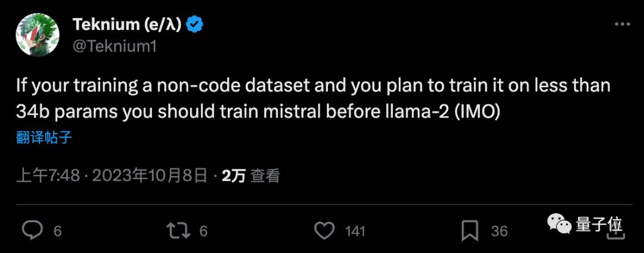644x253 pixels.
Task: Bookmark the post with the bookmark icon
Action: click(470, 230)
